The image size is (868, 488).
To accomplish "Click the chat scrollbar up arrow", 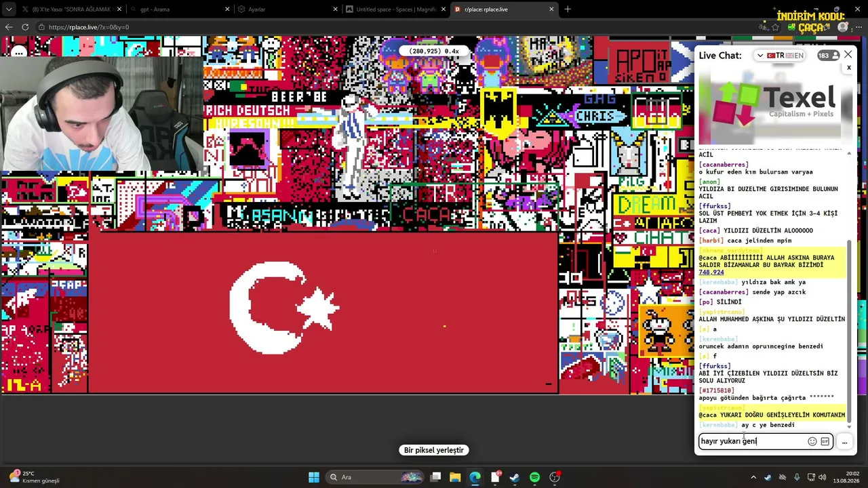I will tap(849, 153).
